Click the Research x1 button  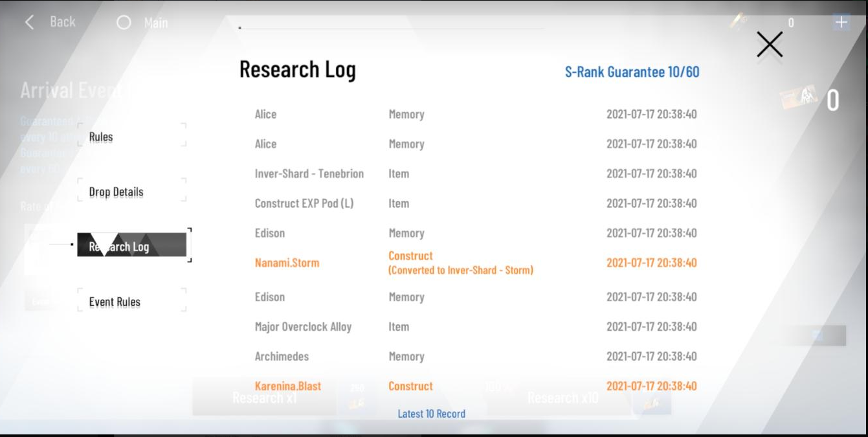coord(264,397)
